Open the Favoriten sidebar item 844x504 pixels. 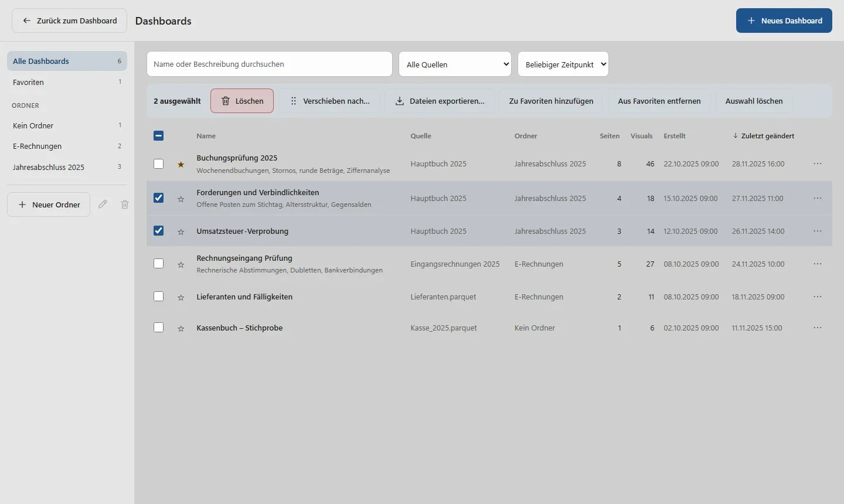tap(67, 82)
